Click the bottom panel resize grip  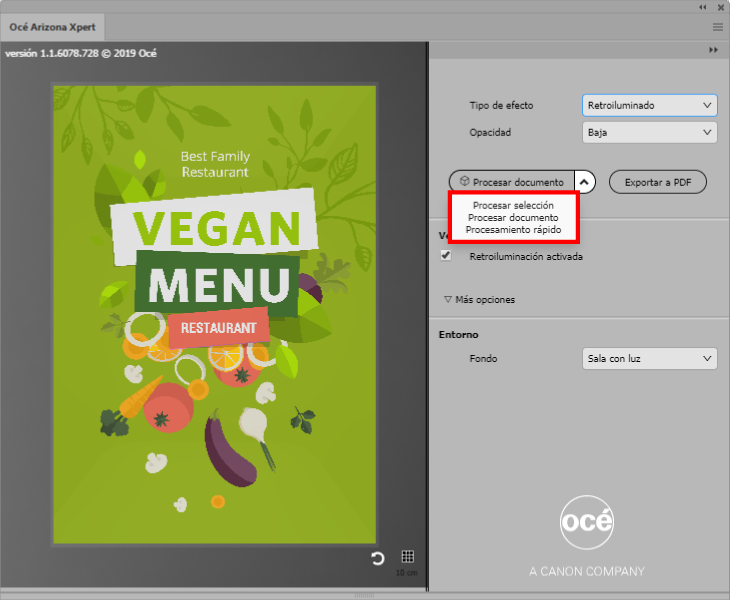(x=364, y=595)
